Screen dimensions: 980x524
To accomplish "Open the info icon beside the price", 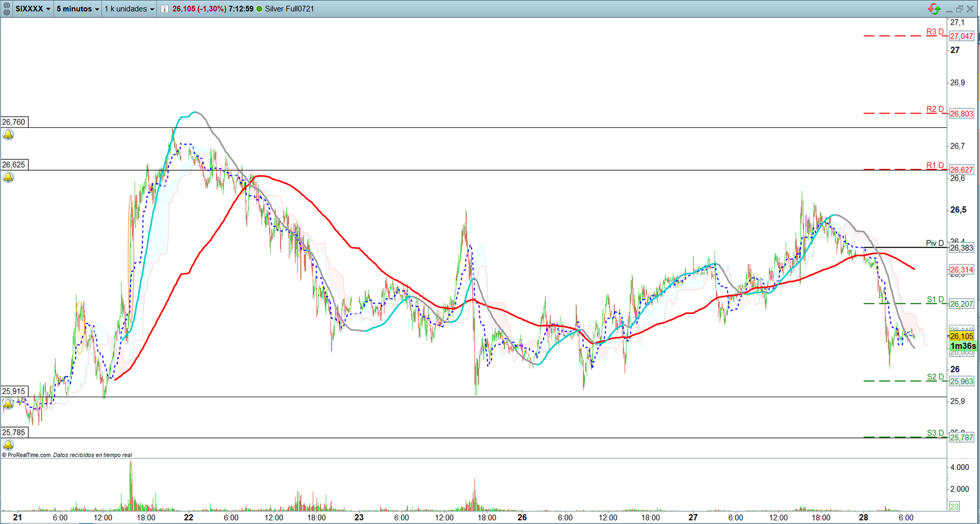I will tap(164, 9).
